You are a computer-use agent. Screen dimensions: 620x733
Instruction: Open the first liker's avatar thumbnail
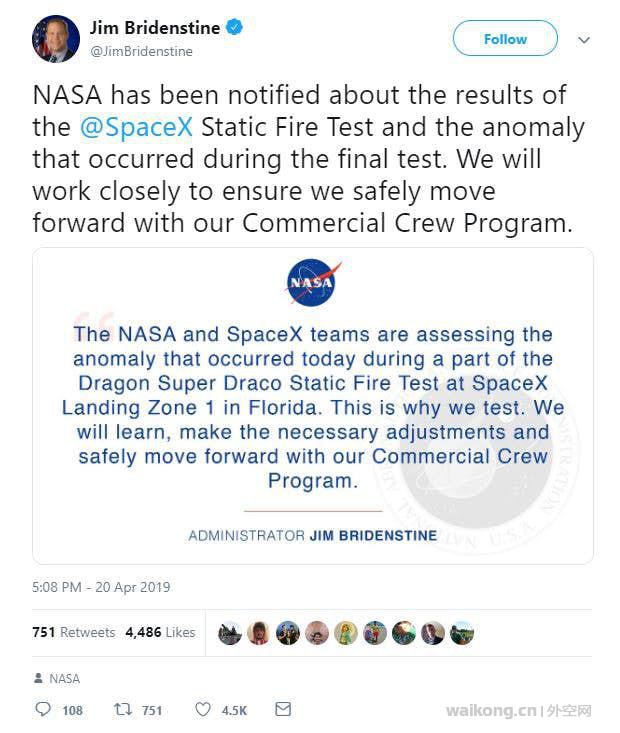(230, 633)
